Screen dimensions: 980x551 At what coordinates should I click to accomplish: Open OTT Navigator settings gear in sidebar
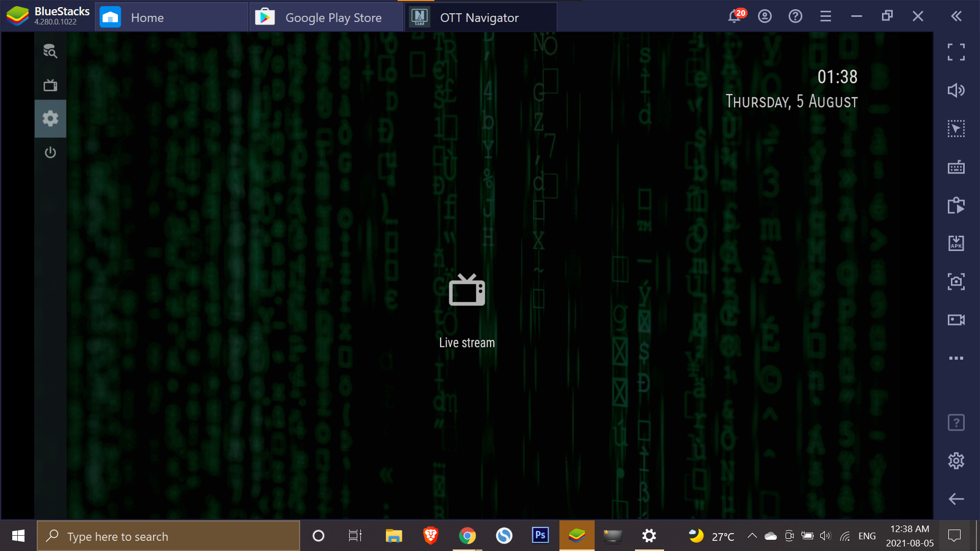[x=50, y=119]
